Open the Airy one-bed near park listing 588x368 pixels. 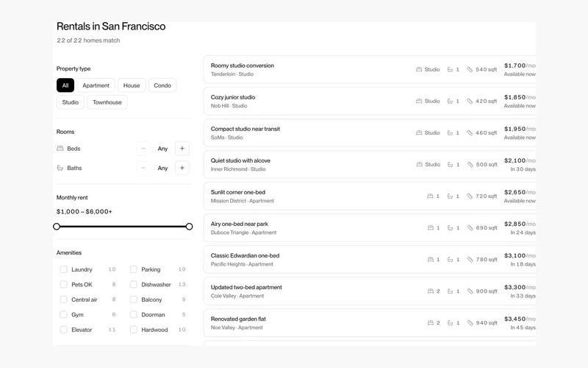tap(370, 228)
